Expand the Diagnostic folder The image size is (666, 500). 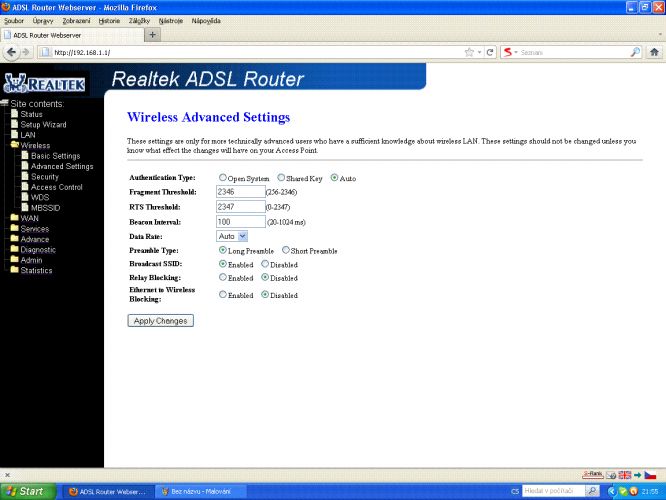[14, 249]
